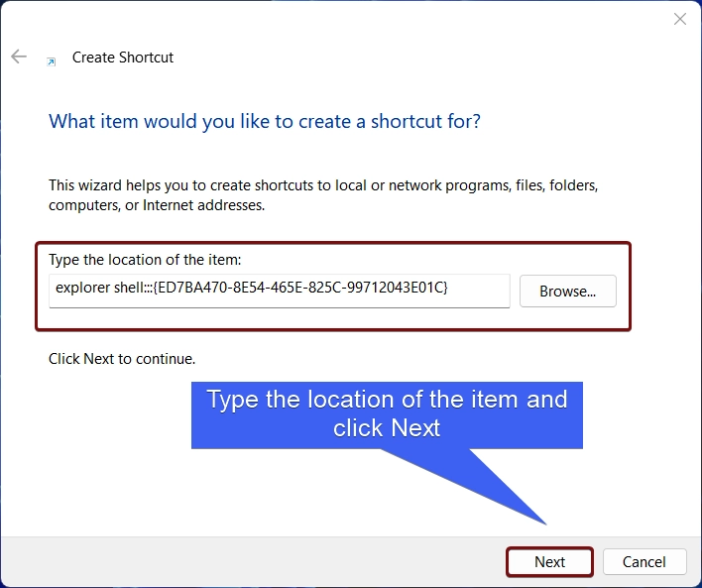The height and width of the screenshot is (588, 702).
Task: Click 'Type the location of the item:' label
Action: 145,259
